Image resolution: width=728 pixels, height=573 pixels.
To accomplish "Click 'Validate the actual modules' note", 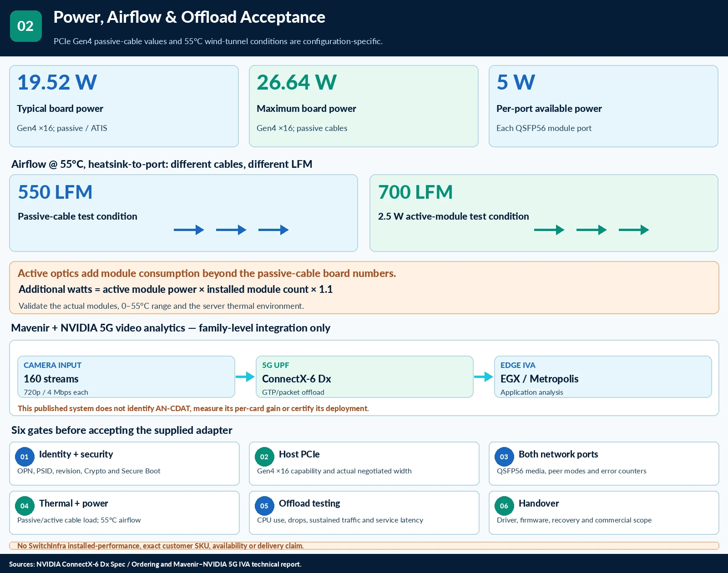I will 161,306.
